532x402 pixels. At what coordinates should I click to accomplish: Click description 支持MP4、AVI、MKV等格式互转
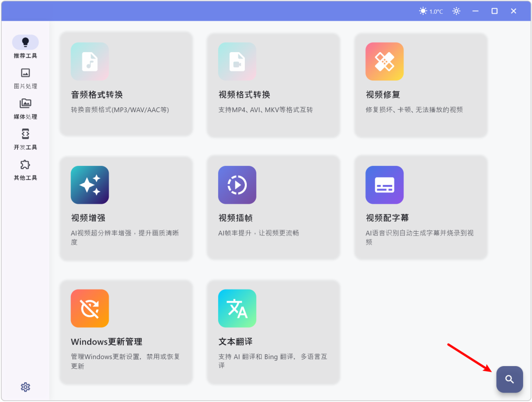pos(266,110)
